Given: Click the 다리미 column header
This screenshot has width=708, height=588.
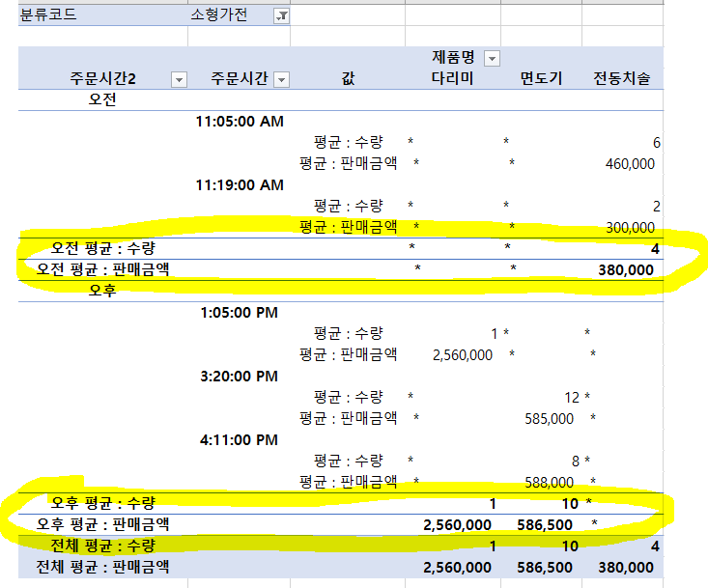Looking at the screenshot, I should pos(451,78).
